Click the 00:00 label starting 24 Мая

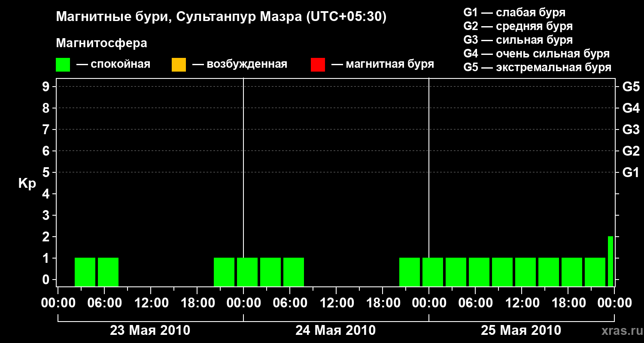(243, 303)
